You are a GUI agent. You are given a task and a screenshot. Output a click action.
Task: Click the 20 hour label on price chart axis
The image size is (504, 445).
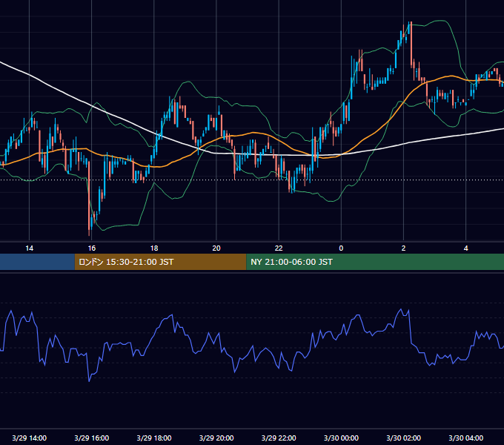coord(216,248)
